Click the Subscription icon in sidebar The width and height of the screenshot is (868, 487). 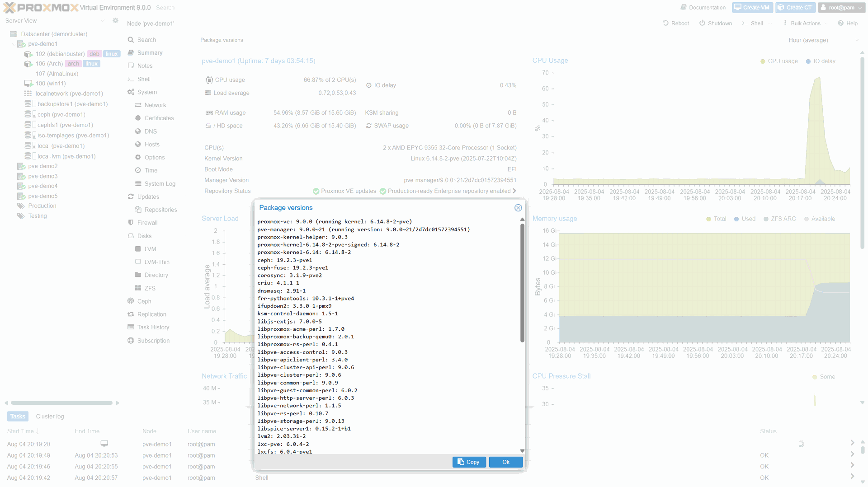(131, 341)
